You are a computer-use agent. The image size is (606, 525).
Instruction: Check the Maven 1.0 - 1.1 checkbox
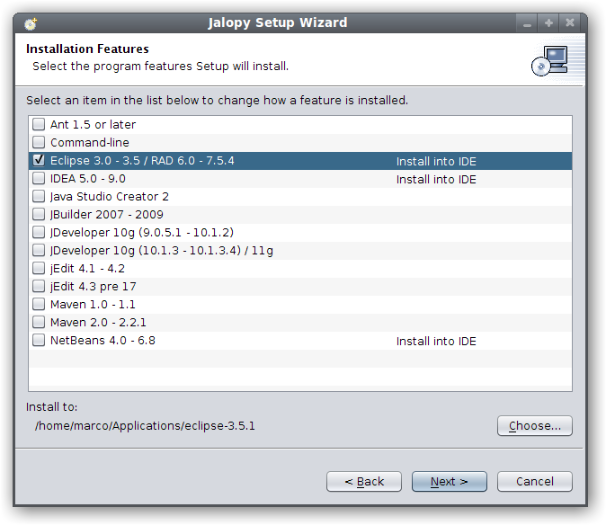coord(38,304)
